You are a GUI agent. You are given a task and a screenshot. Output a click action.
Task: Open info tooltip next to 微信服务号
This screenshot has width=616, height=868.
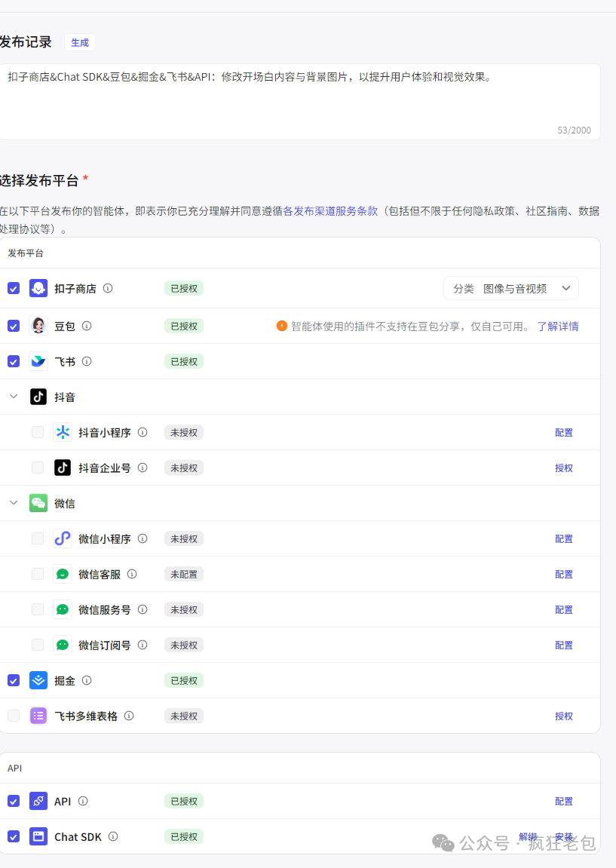click(x=143, y=609)
